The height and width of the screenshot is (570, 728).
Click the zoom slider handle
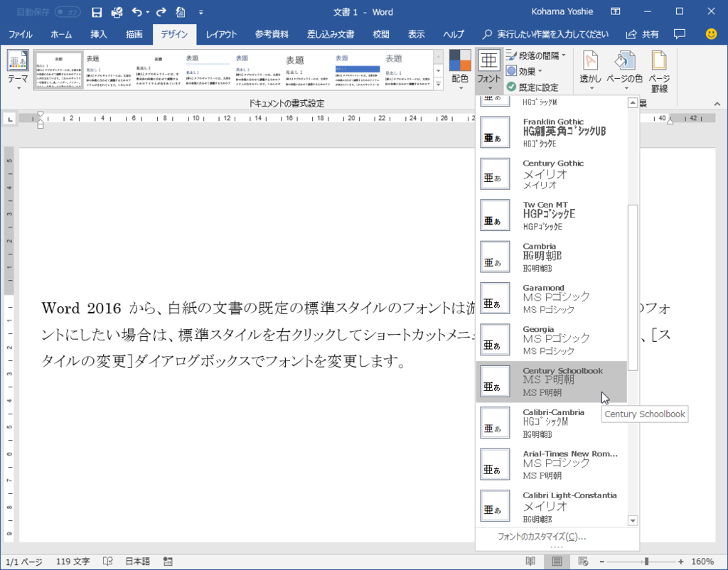(x=646, y=561)
